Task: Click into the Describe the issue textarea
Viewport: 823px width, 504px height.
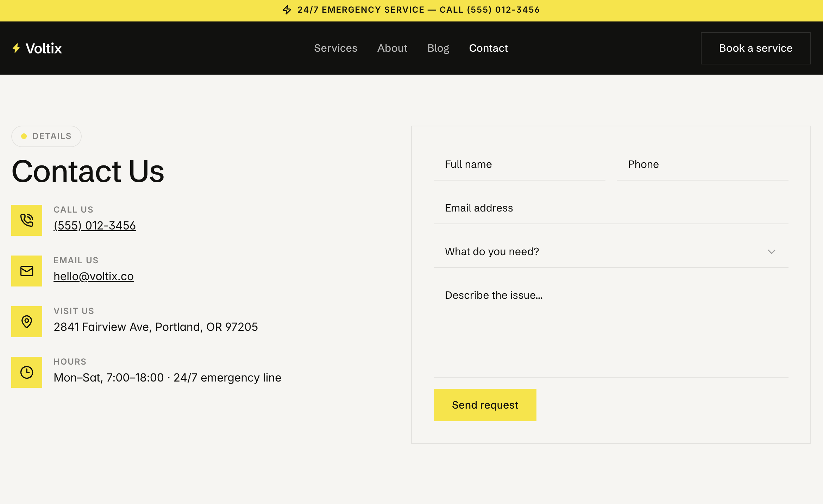Action: pyautogui.click(x=611, y=328)
